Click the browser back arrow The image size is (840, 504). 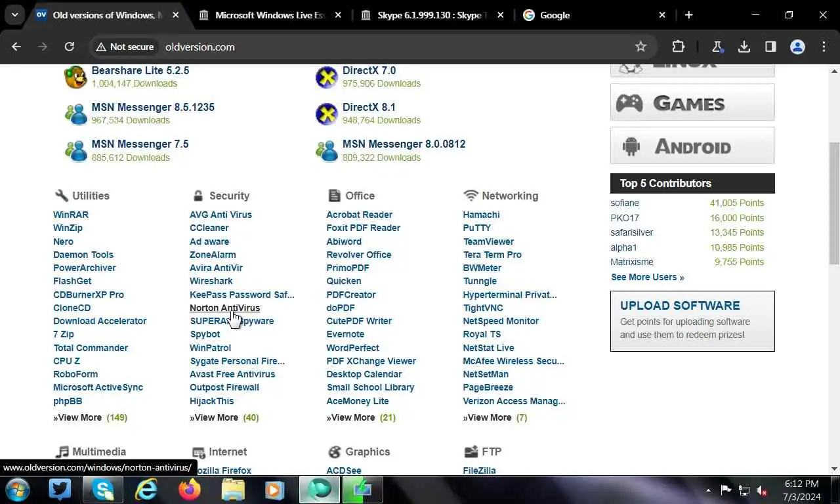pyautogui.click(x=16, y=47)
